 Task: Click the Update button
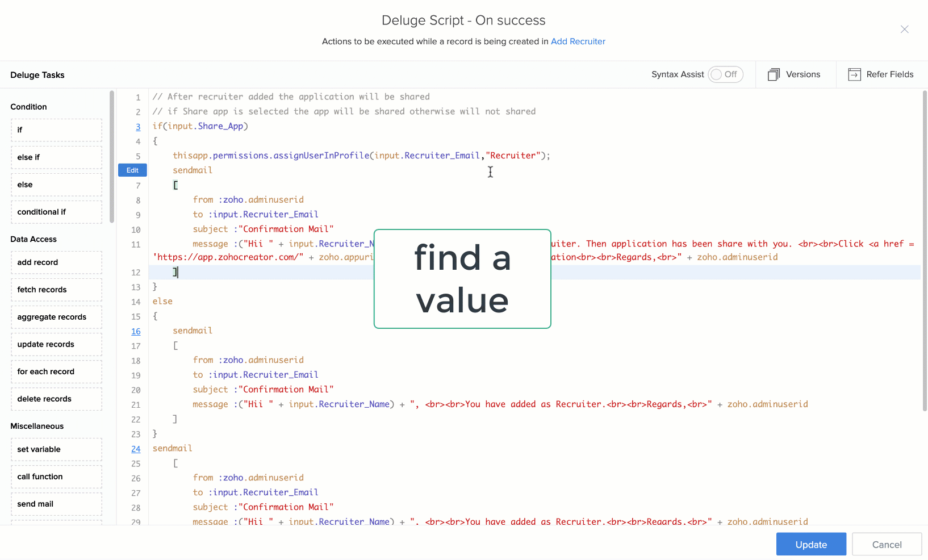click(811, 544)
